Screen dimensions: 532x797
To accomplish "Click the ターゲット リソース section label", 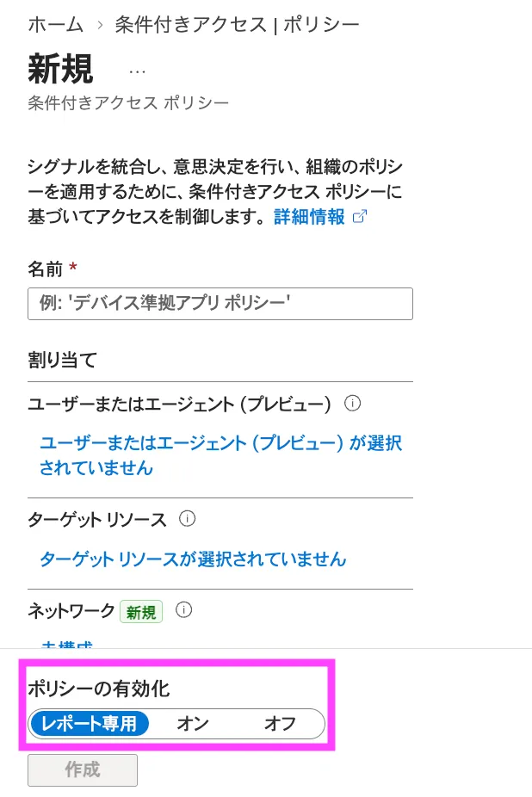I will 97,520.
